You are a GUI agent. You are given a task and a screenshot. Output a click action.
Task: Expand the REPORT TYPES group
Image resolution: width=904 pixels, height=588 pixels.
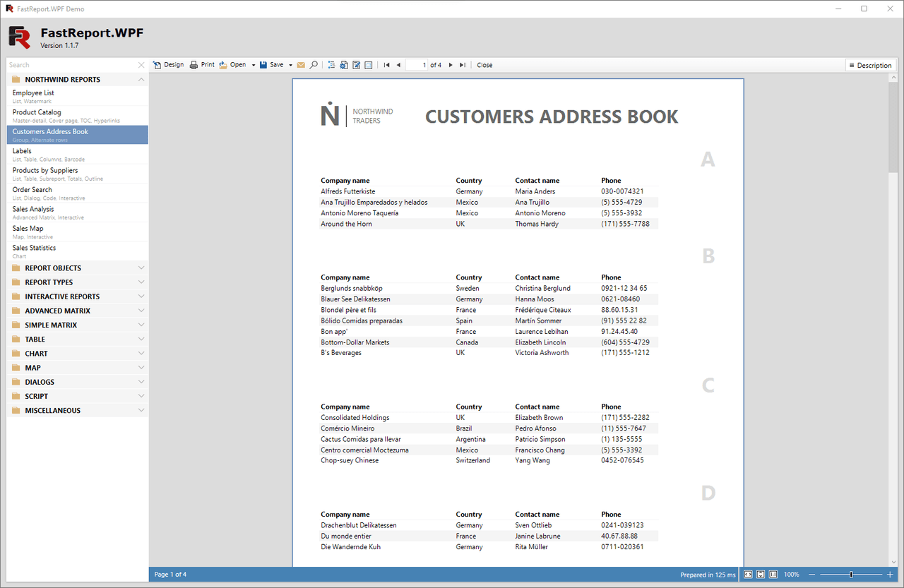(x=78, y=282)
